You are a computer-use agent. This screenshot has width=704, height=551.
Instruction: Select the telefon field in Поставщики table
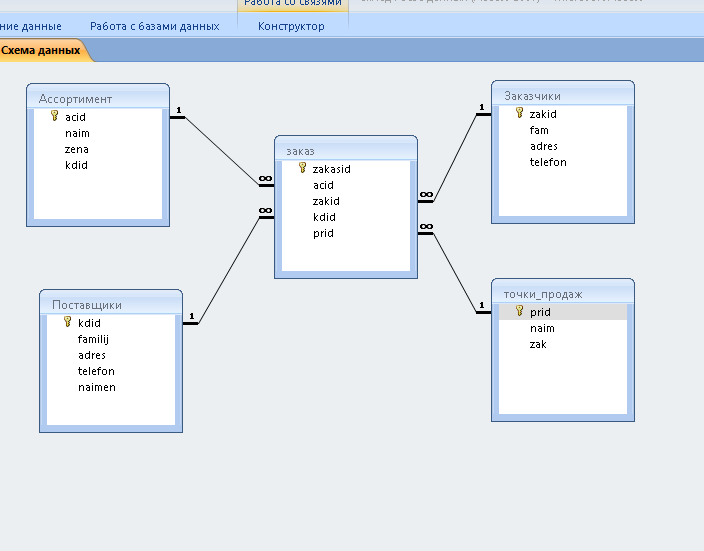pyautogui.click(x=111, y=371)
